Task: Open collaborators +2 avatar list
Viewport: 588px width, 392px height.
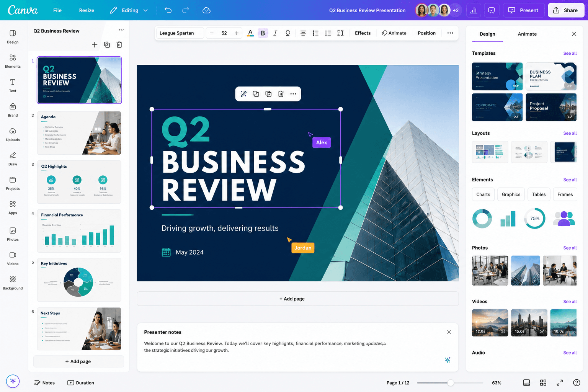Action: click(x=456, y=10)
